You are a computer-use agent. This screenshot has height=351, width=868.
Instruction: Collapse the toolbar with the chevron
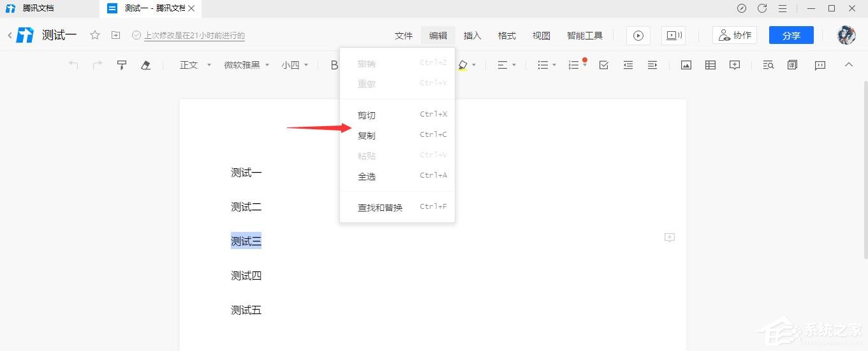848,64
